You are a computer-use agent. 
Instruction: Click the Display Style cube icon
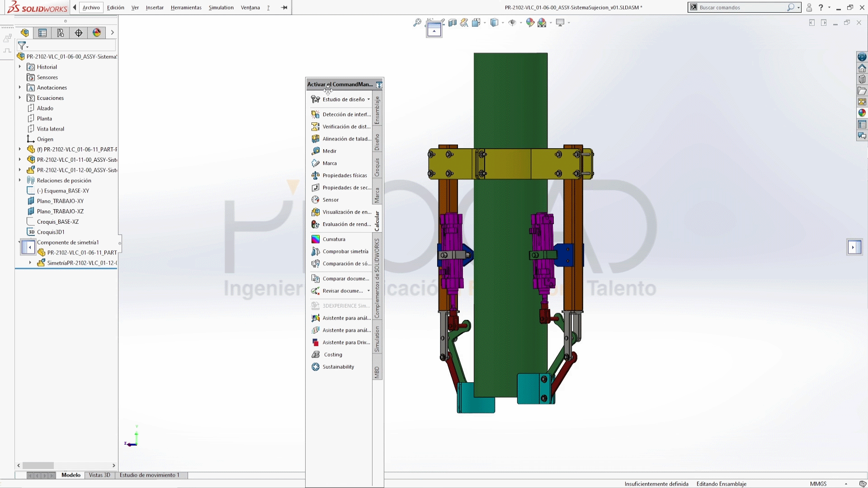pyautogui.click(x=494, y=23)
